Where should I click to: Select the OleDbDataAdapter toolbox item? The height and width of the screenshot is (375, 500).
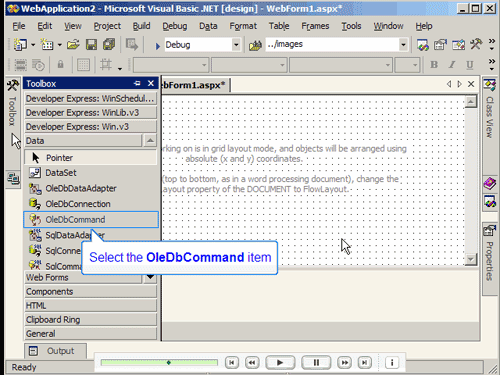[90, 188]
